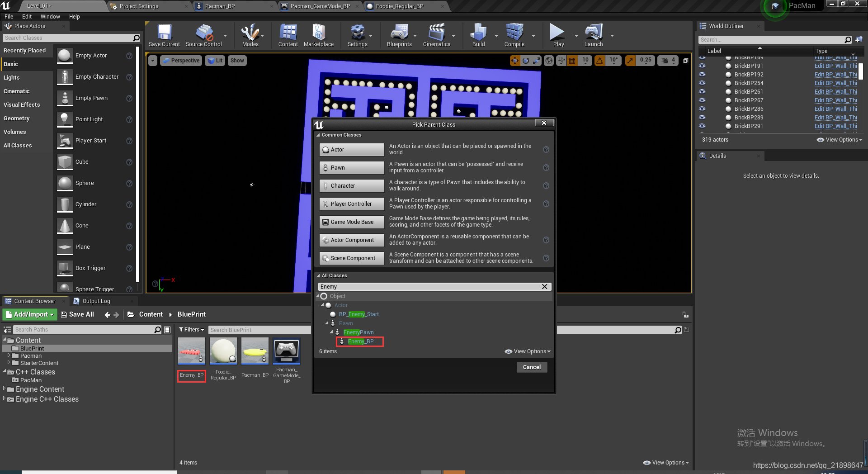Toggle visibility of BrickBP191
The width and height of the screenshot is (868, 474).
click(x=702, y=66)
